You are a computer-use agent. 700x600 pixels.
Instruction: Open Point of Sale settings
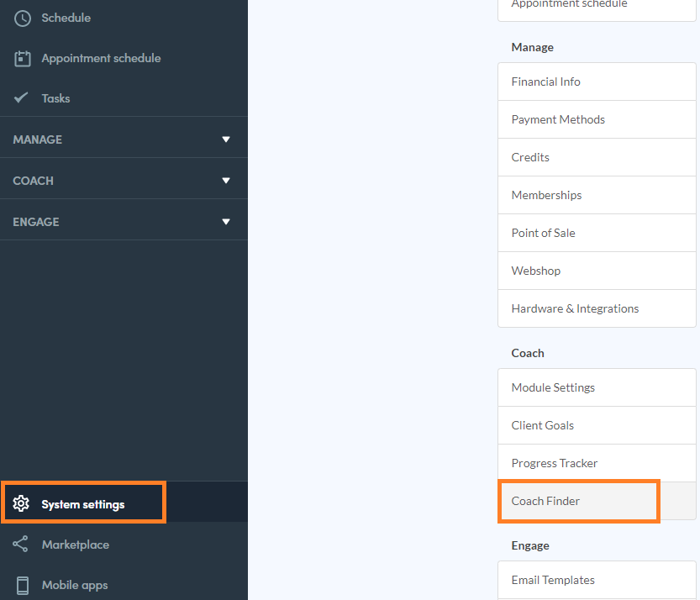[597, 233]
